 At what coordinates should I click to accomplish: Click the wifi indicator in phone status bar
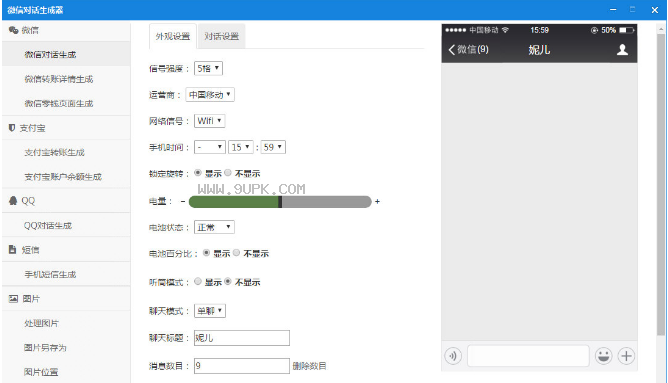tap(505, 30)
